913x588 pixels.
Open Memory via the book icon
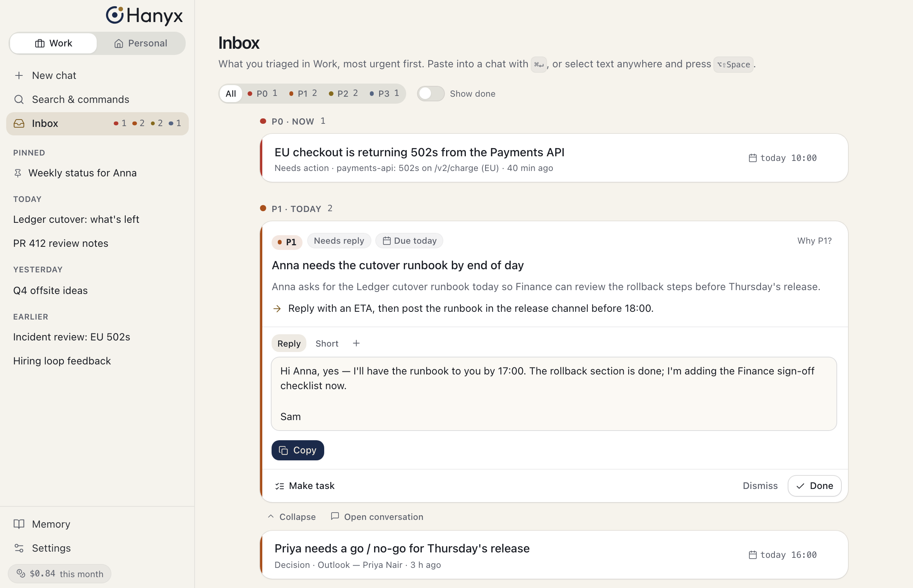[19, 524]
